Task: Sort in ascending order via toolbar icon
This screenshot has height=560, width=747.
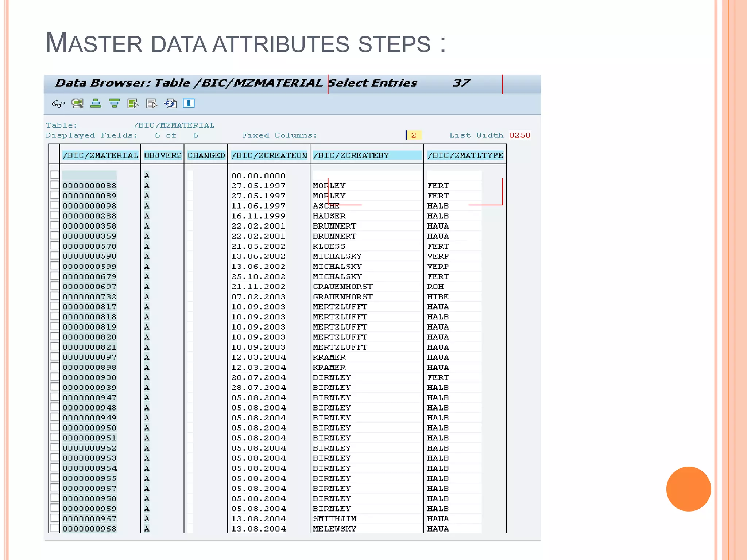Action: 96,104
